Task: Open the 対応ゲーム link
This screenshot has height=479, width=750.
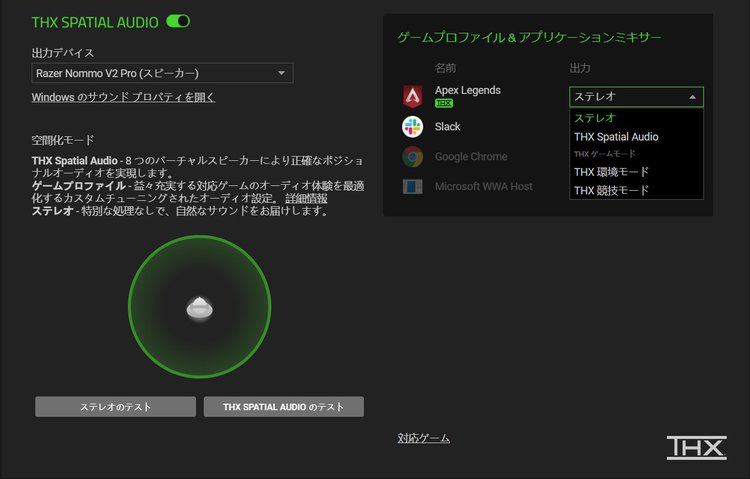Action: [x=423, y=438]
